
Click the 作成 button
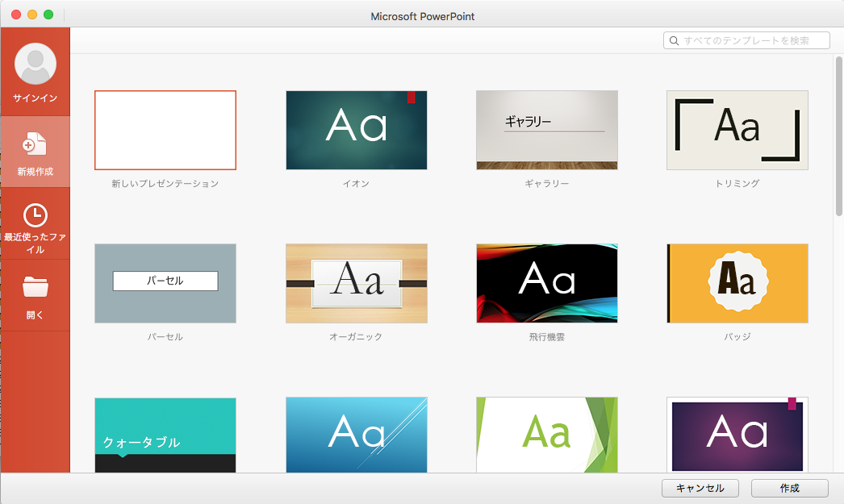tap(790, 489)
